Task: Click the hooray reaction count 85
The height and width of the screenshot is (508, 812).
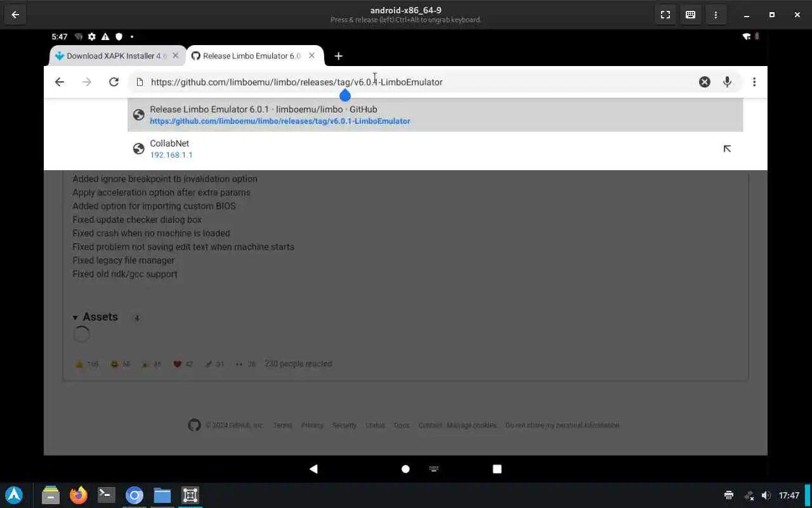Action: click(x=152, y=364)
